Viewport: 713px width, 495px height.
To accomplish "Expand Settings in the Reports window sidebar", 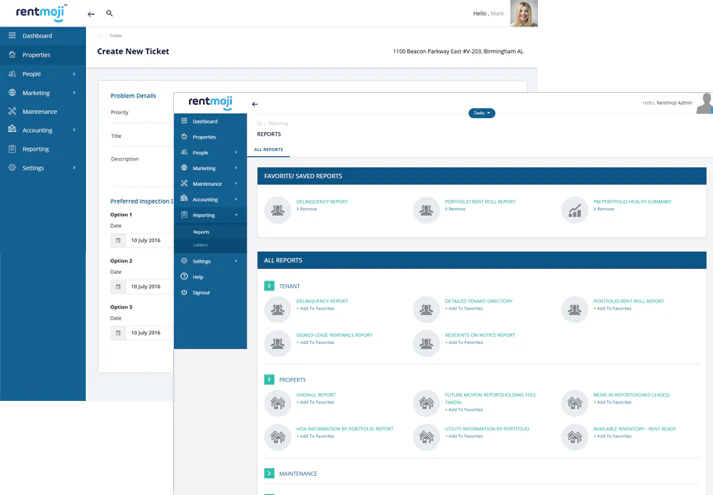I will click(236, 261).
